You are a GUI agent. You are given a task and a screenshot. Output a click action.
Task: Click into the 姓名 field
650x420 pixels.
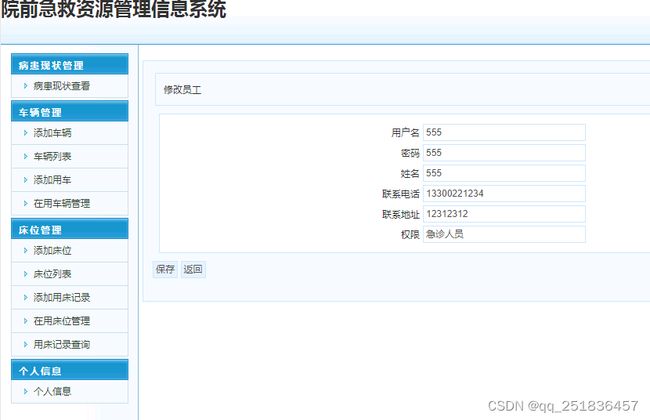pyautogui.click(x=504, y=173)
